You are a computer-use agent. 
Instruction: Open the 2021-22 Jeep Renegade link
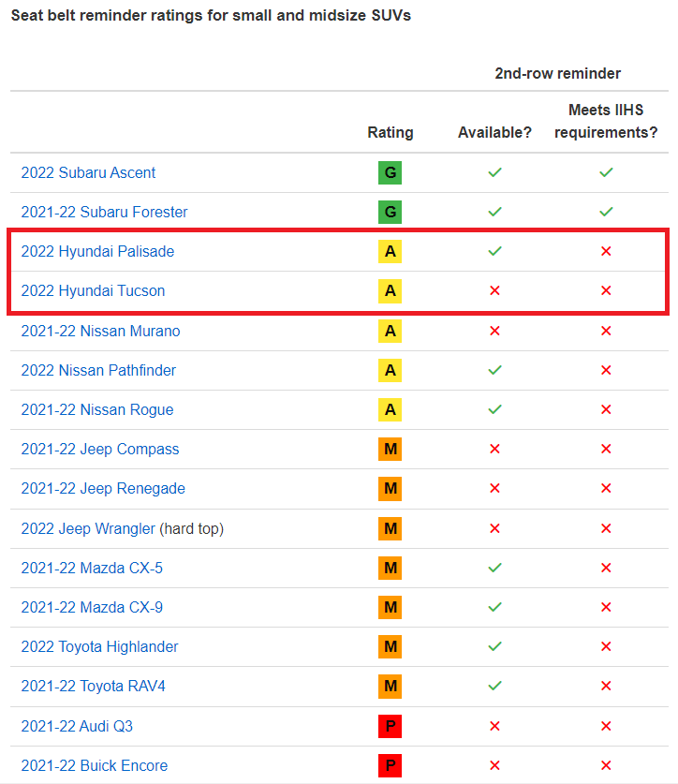tap(103, 488)
